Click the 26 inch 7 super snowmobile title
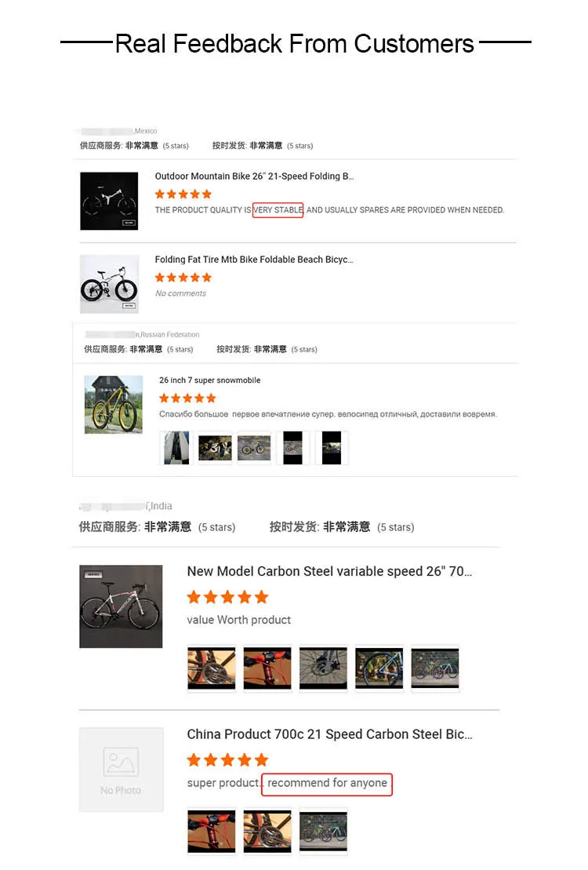Image resolution: width=588 pixels, height=870 pixels. [209, 380]
